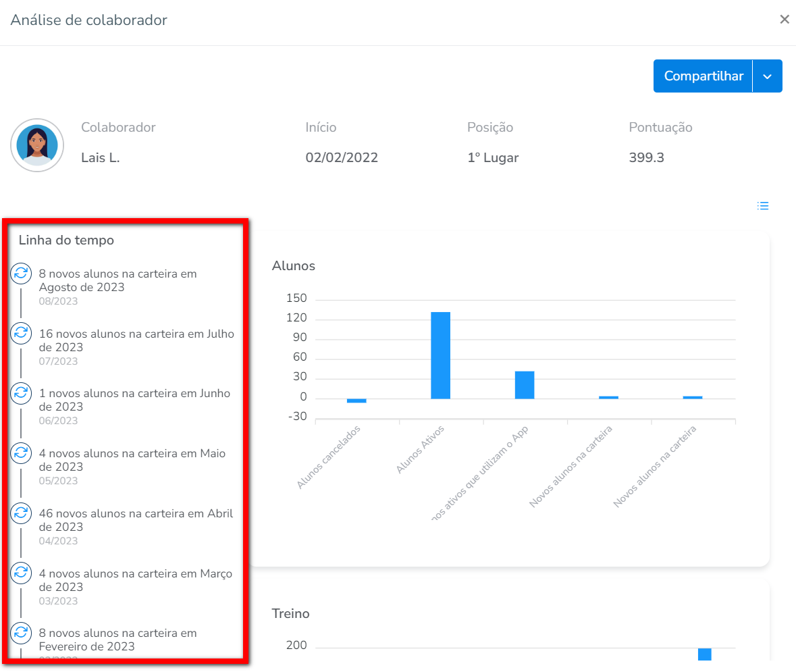The width and height of the screenshot is (796, 672).
Task: Toggle the list view icon above charts
Action: pyautogui.click(x=763, y=206)
